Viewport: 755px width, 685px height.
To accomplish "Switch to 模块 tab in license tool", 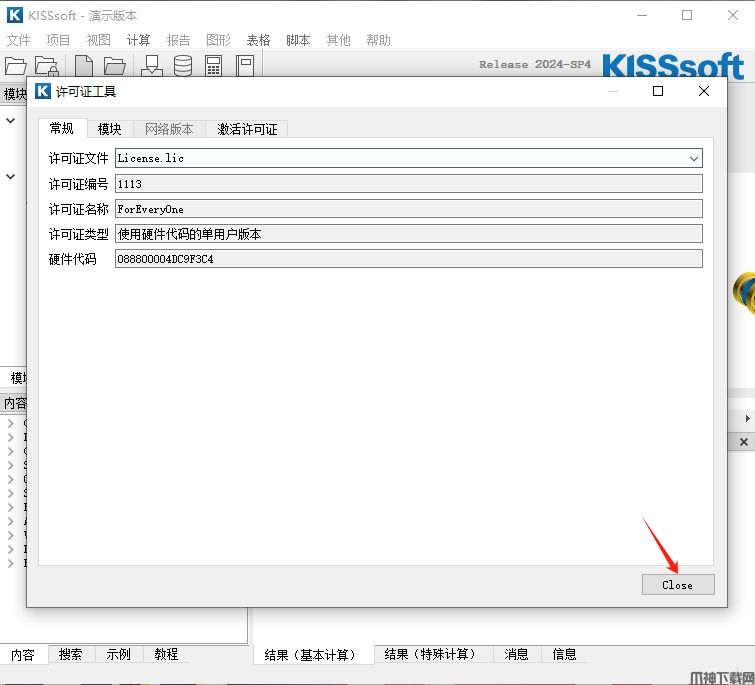I will click(109, 129).
